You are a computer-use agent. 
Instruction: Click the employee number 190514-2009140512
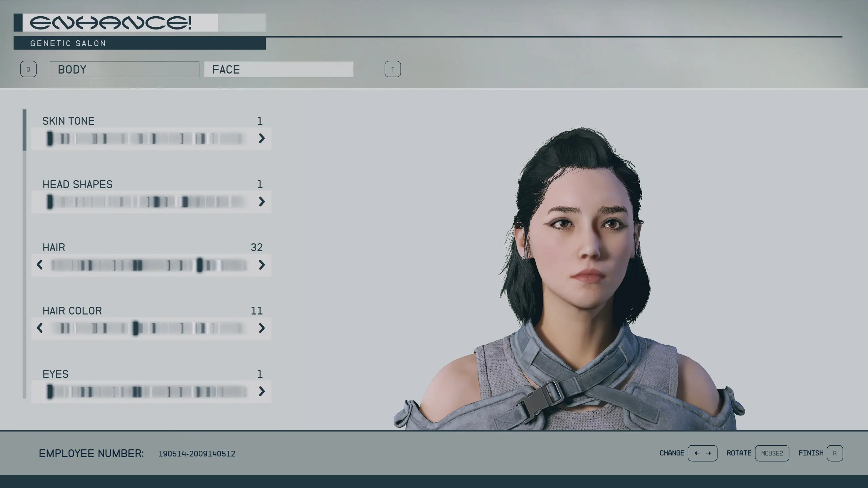[197, 454]
